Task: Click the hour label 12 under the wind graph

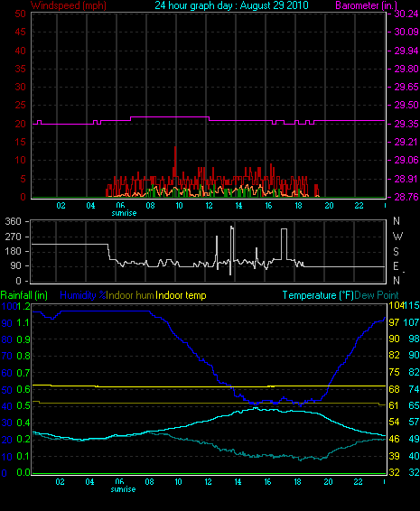Action: [209, 206]
